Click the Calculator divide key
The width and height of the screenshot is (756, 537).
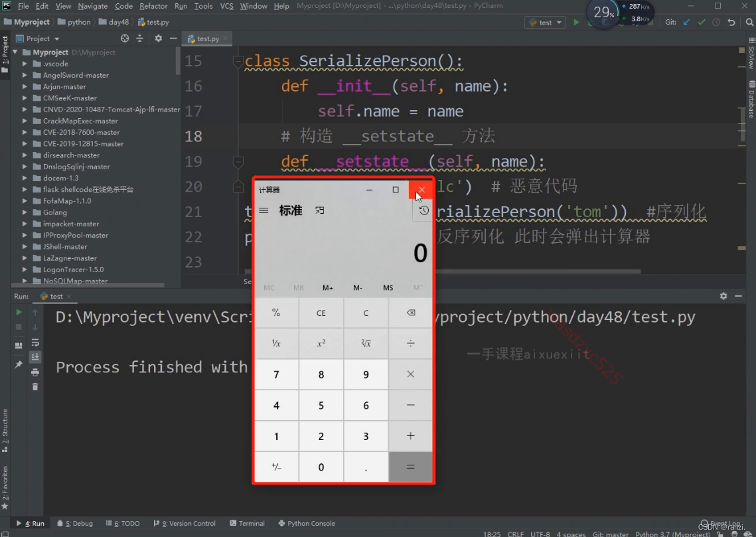tap(411, 343)
